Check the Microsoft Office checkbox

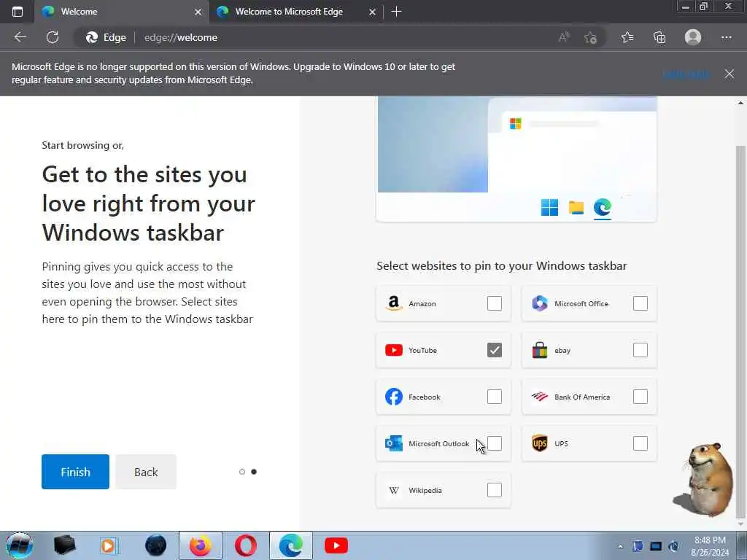[640, 303]
